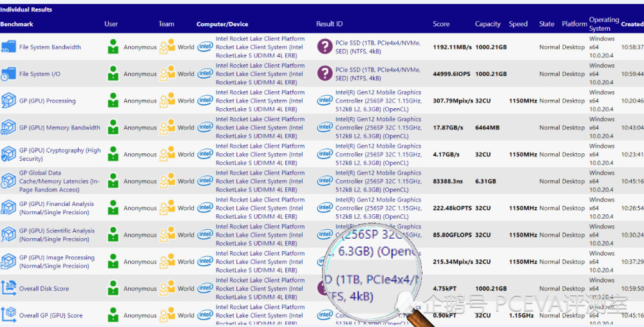Click the 1192.11MB/s score value

click(453, 47)
